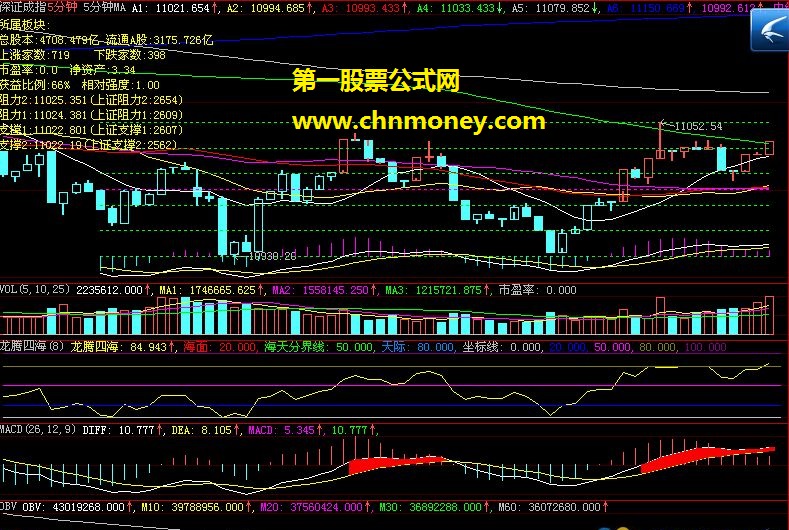Viewport: 789px width, 530px height.
Task: Select 总股本:4708.479亿 text
Action: pyautogui.click(x=50, y=40)
